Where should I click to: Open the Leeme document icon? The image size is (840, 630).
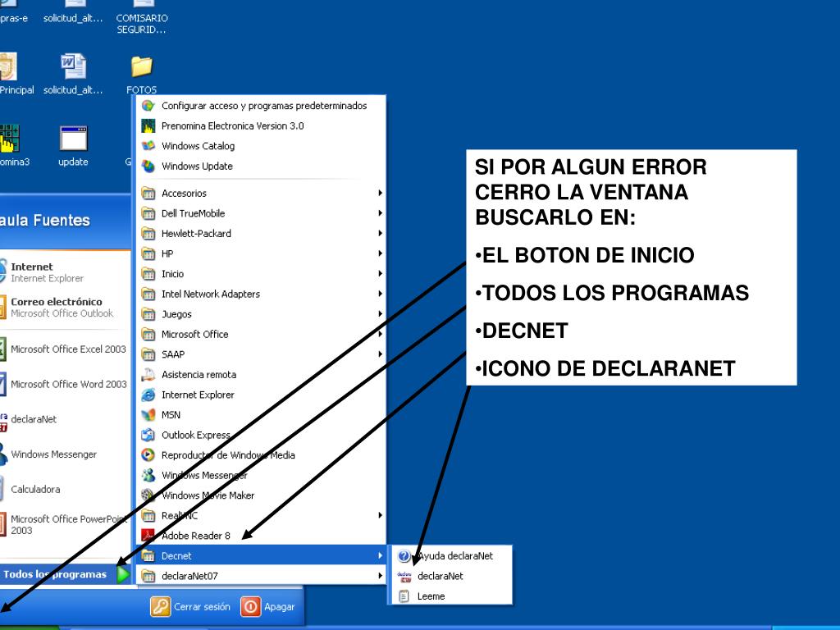[404, 596]
